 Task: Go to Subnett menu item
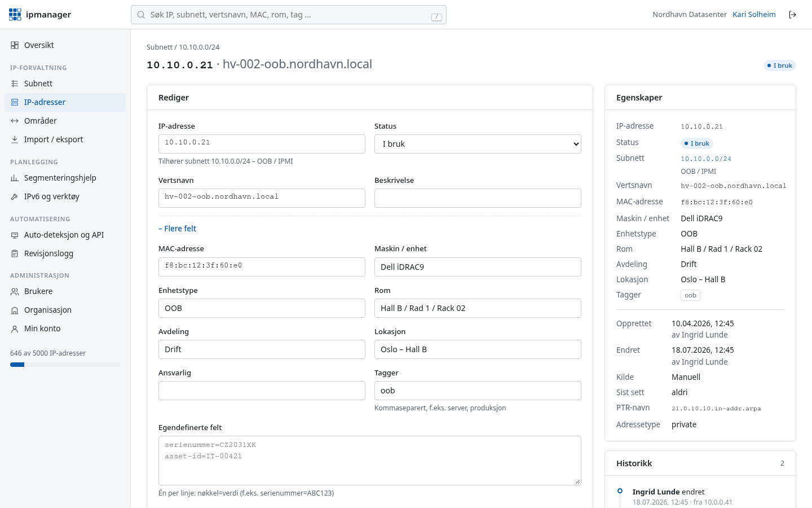65,84
